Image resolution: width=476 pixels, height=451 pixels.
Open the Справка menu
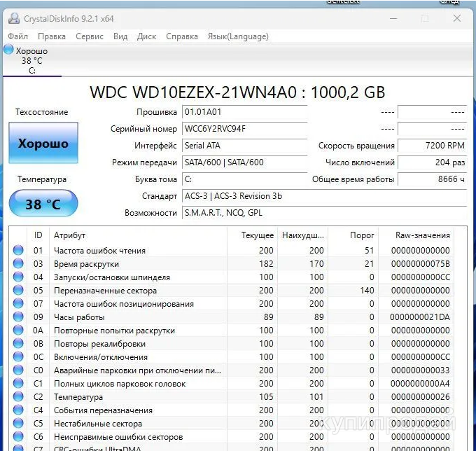click(x=182, y=36)
